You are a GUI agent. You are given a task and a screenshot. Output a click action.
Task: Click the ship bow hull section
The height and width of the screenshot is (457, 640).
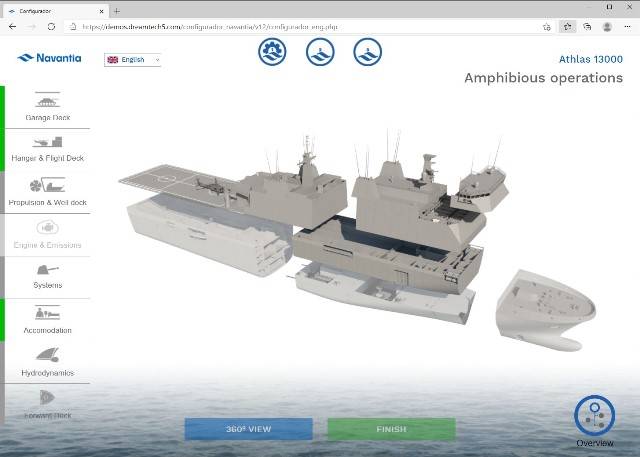coord(548,306)
